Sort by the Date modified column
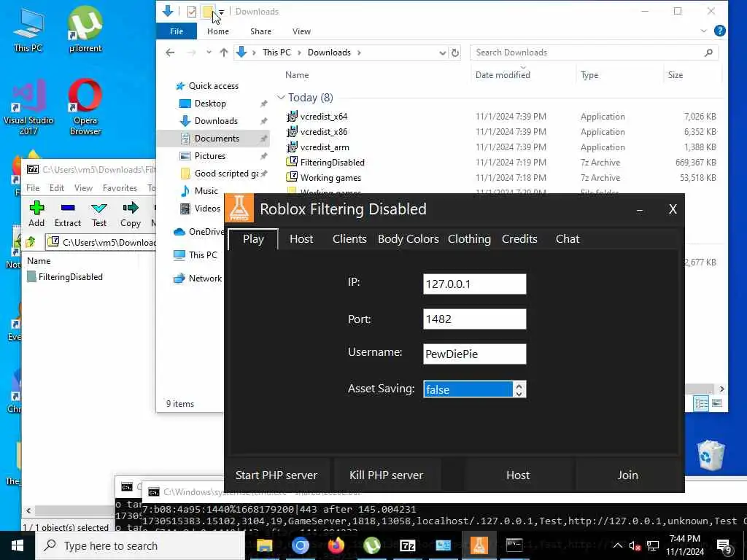The image size is (747, 560). [x=503, y=75]
